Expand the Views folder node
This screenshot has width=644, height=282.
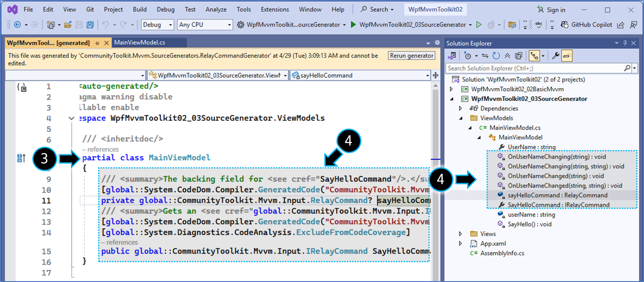click(460, 234)
